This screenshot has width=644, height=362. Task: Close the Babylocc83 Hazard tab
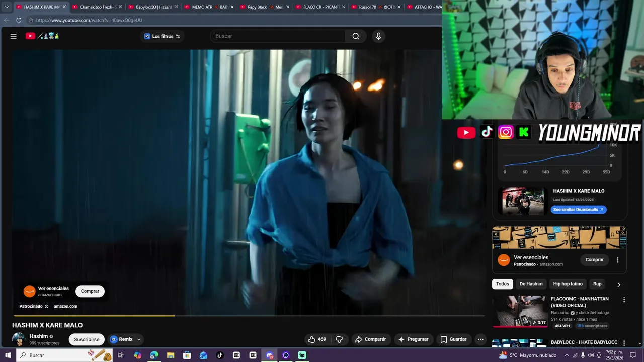click(176, 7)
